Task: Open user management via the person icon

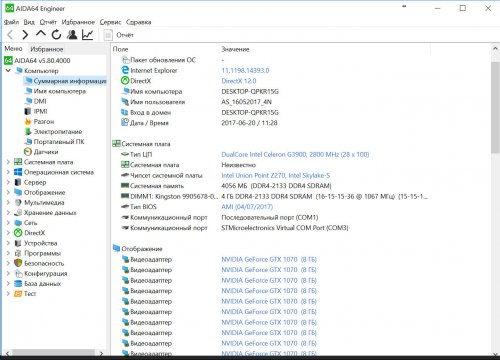Action: (72, 34)
